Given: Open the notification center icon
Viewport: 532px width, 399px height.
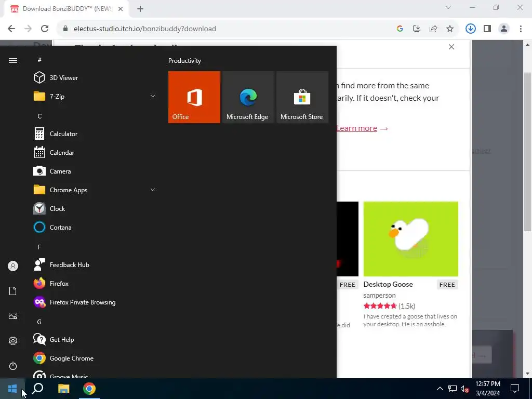Looking at the screenshot, I should [x=515, y=389].
